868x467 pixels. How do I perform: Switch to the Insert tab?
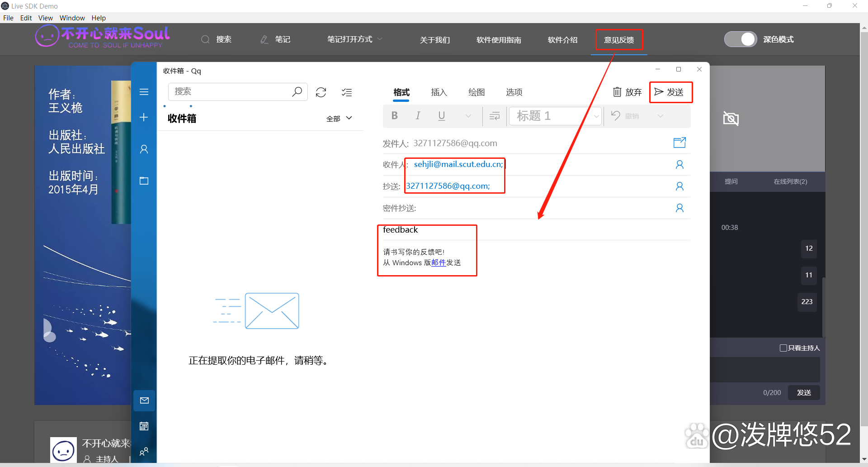coord(439,92)
